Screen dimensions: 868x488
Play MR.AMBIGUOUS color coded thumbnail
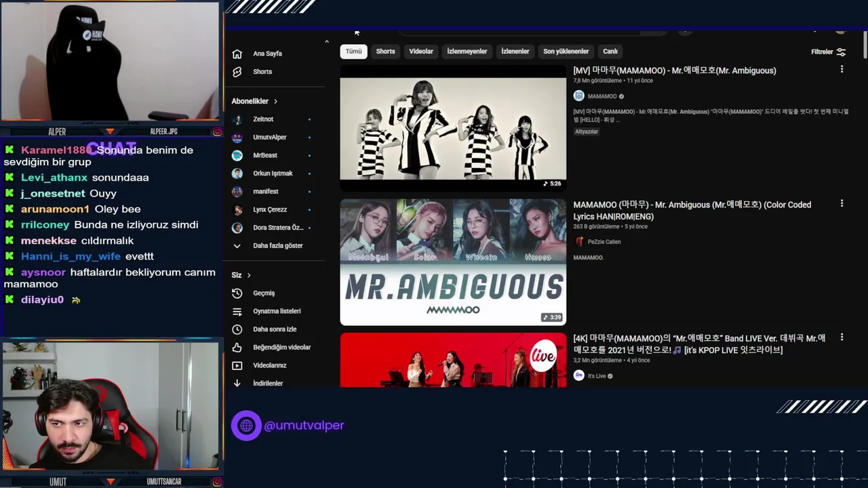[453, 262]
